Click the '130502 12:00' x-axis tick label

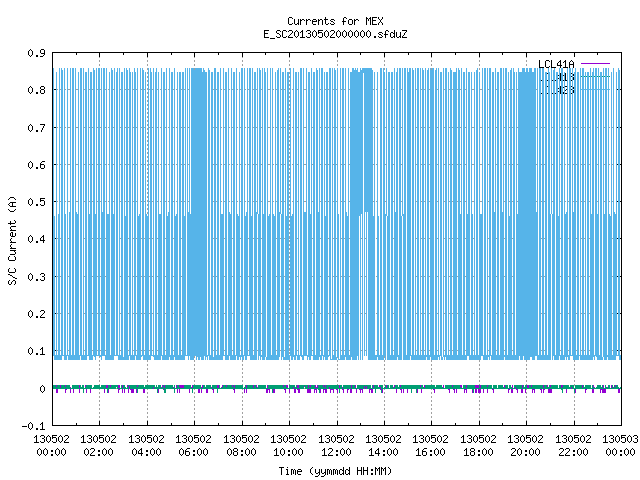click(336, 446)
